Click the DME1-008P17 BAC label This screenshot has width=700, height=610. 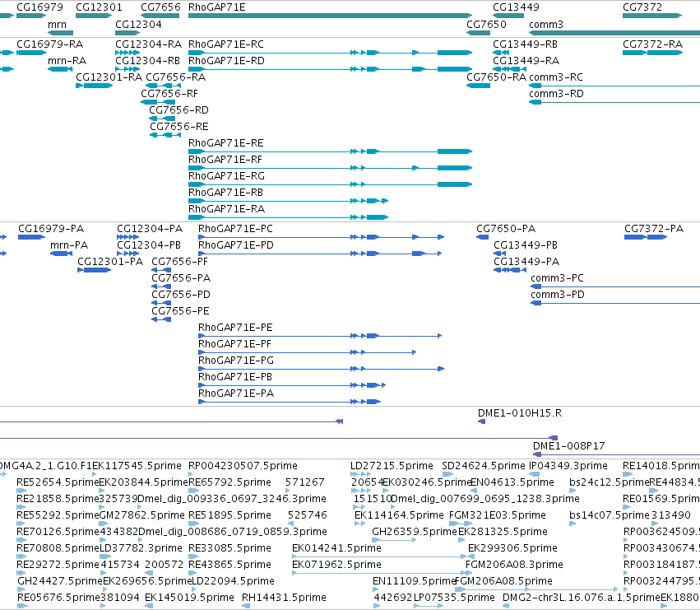coord(568,446)
